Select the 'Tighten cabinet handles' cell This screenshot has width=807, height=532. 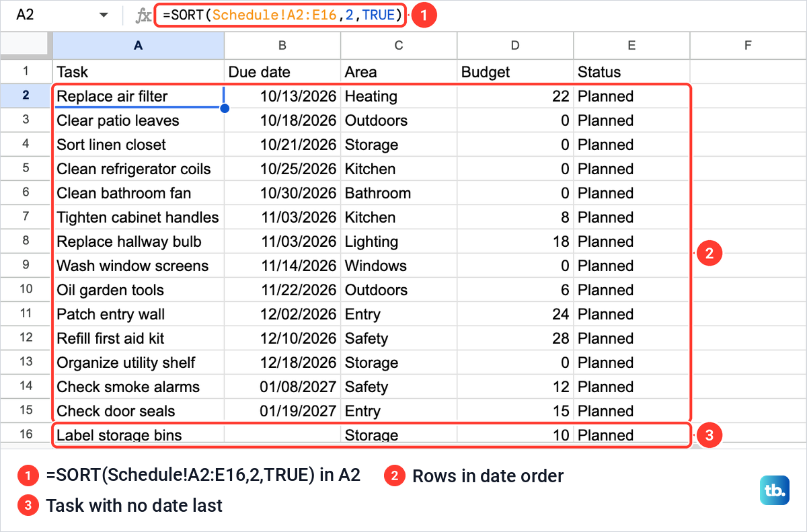139,217
